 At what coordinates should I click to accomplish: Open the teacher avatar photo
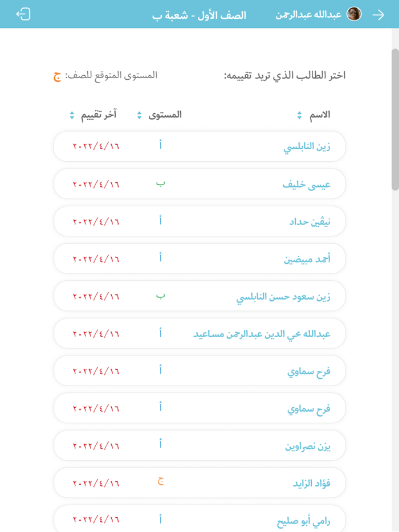tap(355, 14)
